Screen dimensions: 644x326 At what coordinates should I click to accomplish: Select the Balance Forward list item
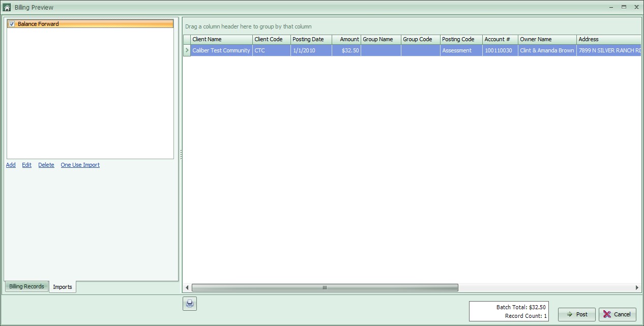click(90, 24)
